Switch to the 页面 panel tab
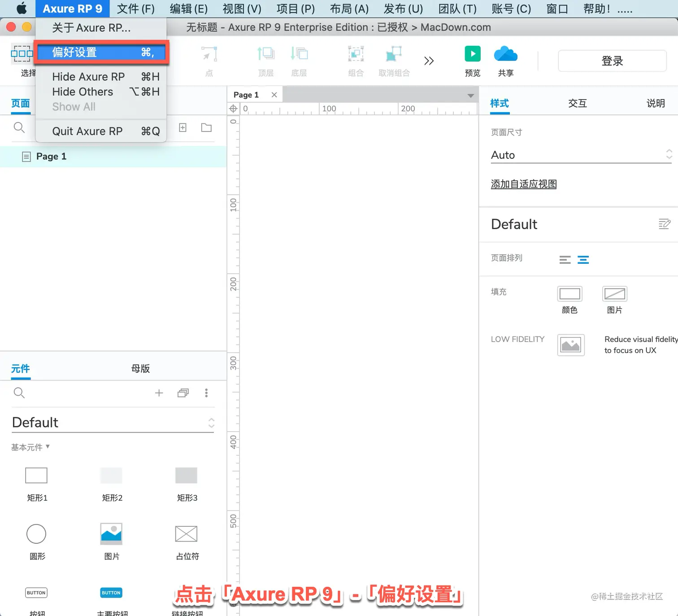678x616 pixels. 21,104
